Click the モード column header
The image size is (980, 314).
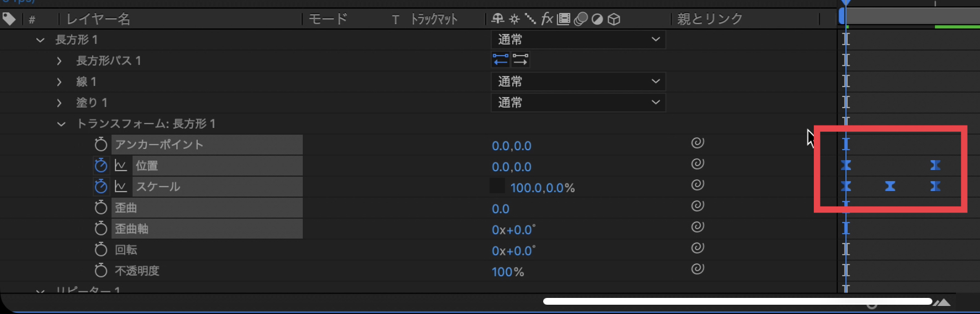[x=328, y=19]
